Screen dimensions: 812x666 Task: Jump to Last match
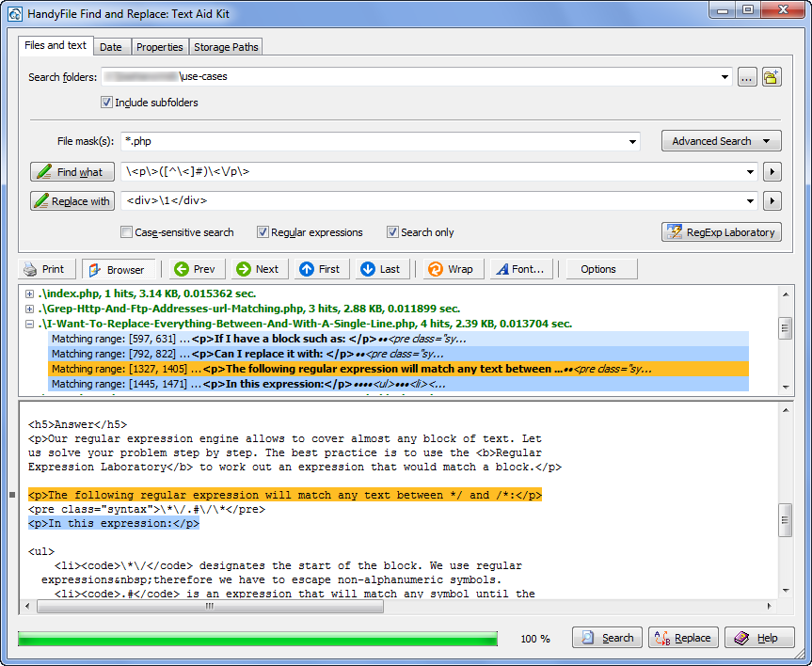point(382,269)
